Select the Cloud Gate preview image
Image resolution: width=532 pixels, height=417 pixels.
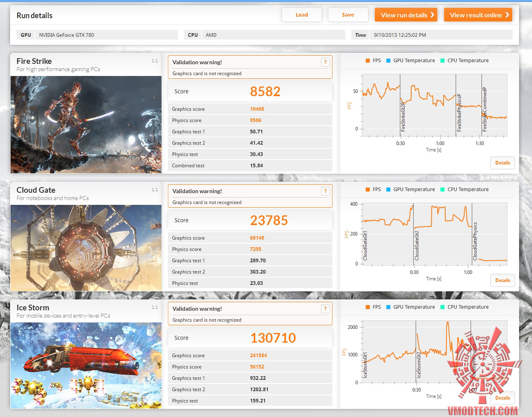[x=86, y=248]
